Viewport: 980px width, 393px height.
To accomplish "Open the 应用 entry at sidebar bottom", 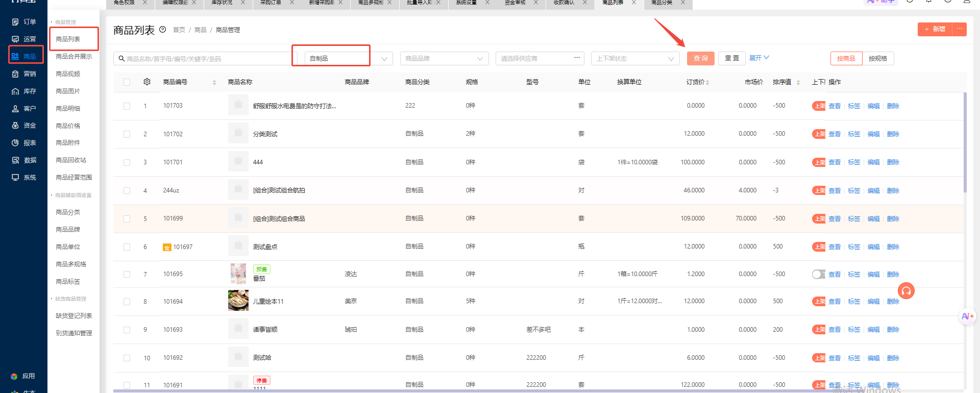I will pos(23,376).
